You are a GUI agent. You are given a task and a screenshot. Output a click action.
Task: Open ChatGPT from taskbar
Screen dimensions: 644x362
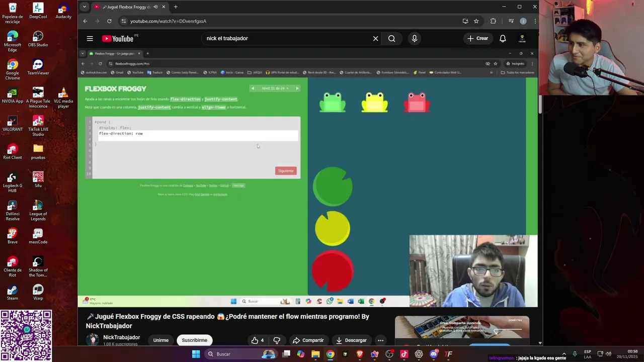point(419,354)
